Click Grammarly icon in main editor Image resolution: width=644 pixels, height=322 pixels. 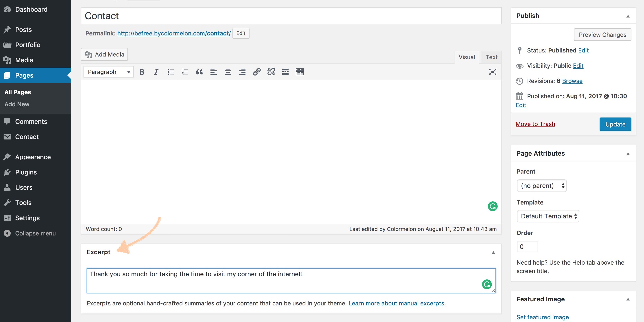(x=493, y=206)
